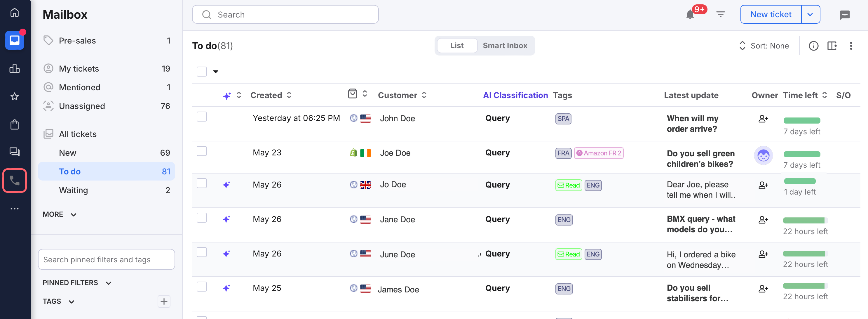Click the column layout settings icon
868x319 pixels.
point(832,46)
